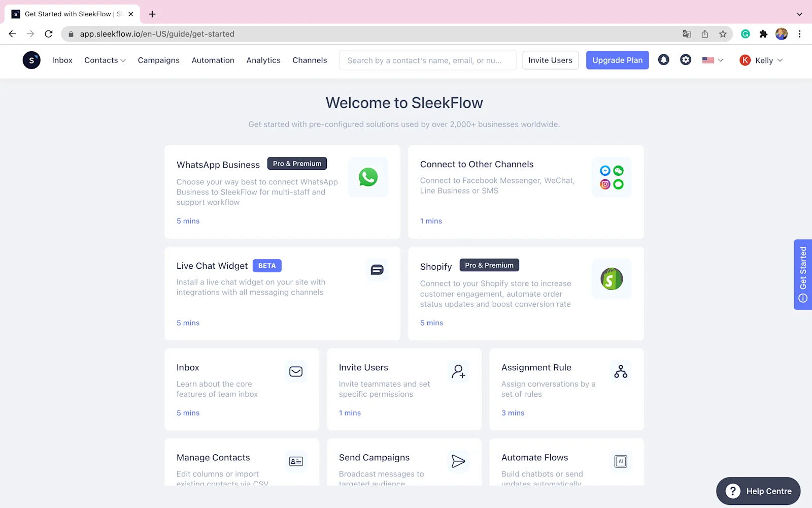Viewport: 812px width, 508px height.
Task: Click the Get Started side tab
Action: click(802, 275)
